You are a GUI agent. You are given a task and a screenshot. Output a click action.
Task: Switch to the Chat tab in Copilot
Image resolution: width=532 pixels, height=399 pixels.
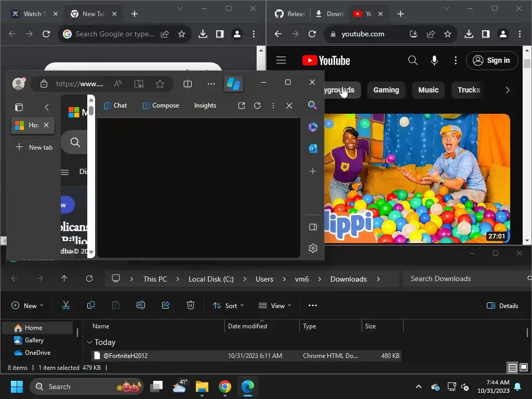pyautogui.click(x=115, y=105)
